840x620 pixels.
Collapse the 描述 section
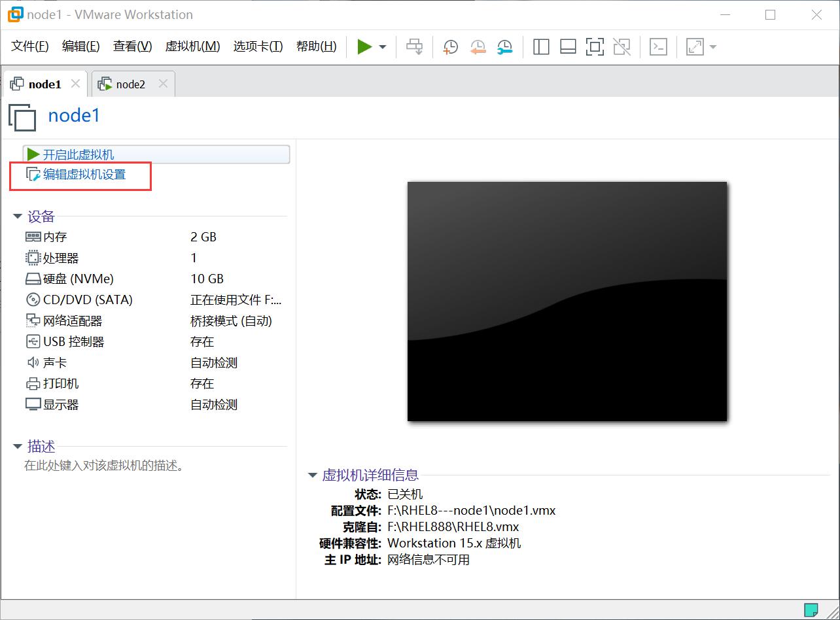click(x=18, y=447)
